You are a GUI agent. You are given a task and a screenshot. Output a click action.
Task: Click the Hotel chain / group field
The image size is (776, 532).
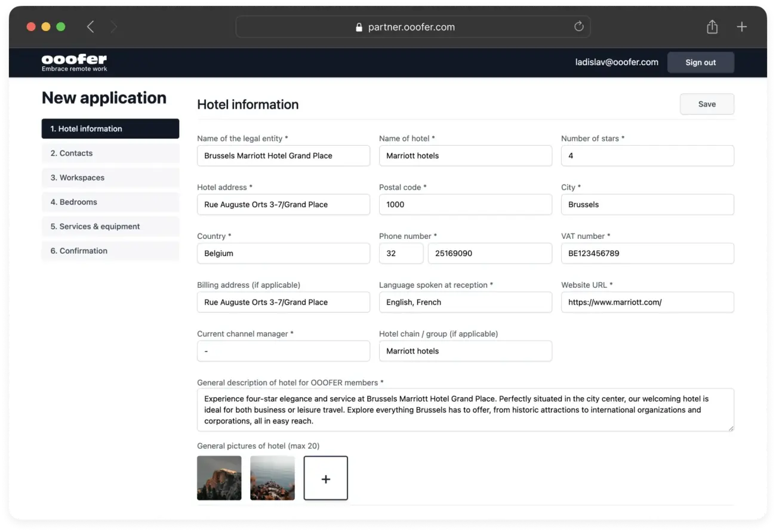click(x=466, y=351)
